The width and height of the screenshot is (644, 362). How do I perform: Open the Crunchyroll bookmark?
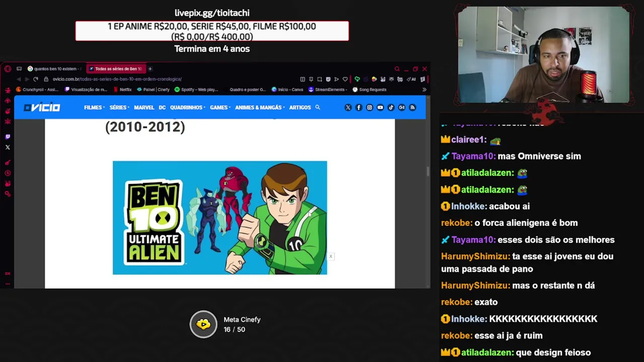click(37, 89)
